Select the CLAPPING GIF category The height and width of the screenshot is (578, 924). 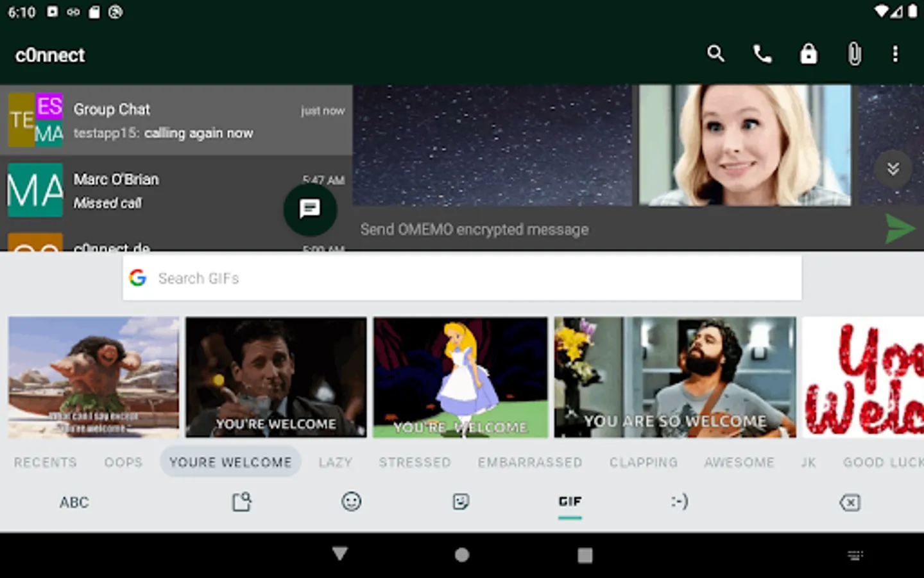click(x=644, y=462)
